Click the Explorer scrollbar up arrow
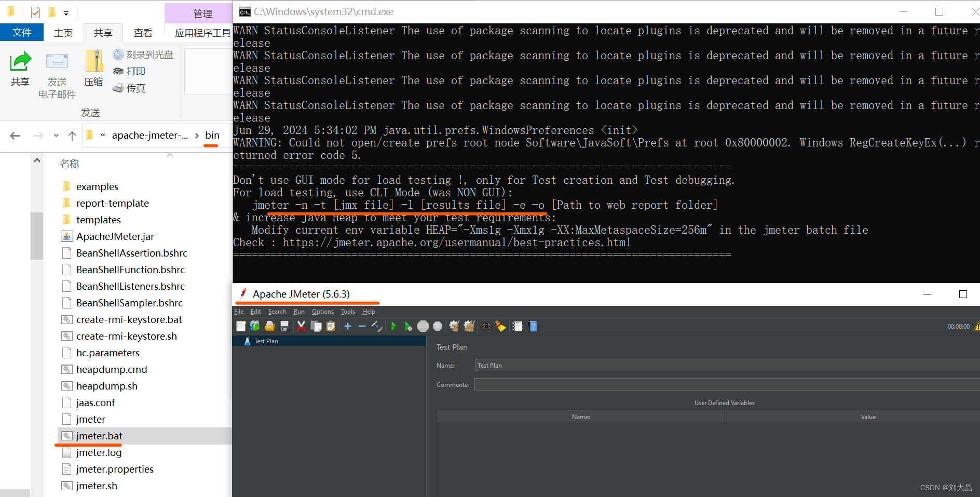Viewport: 980px width, 497px height. [x=37, y=160]
